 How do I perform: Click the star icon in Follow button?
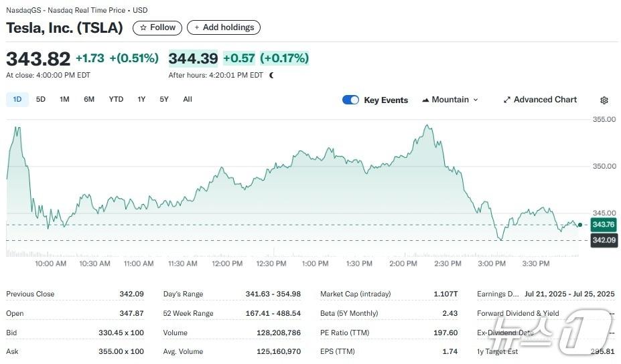[143, 27]
